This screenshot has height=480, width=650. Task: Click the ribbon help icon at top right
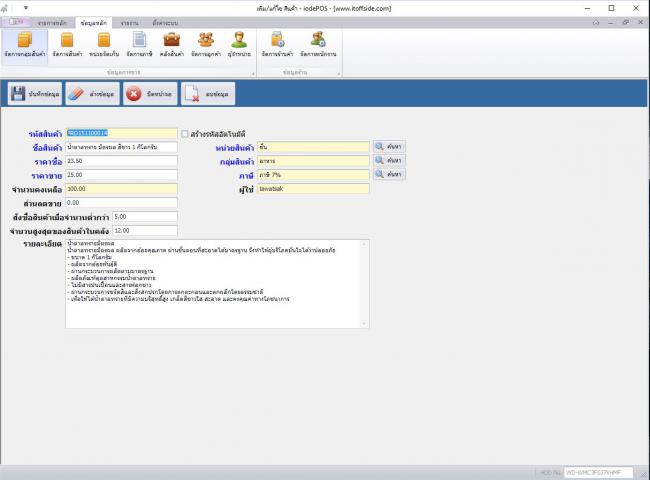[596, 22]
